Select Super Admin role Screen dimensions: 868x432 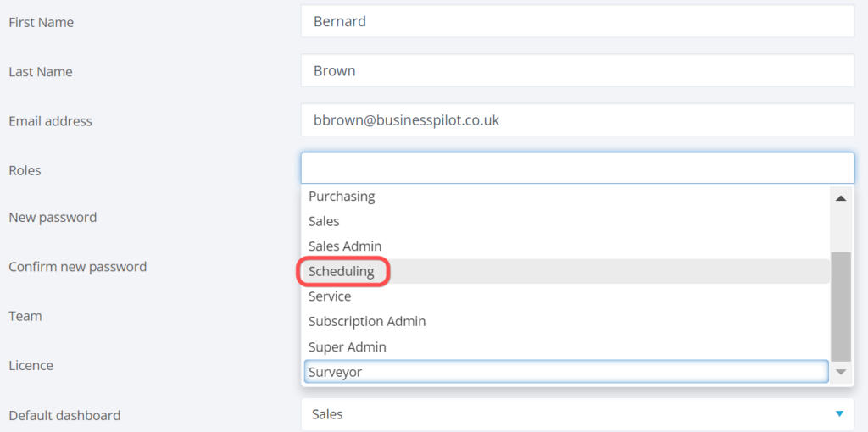[348, 347]
